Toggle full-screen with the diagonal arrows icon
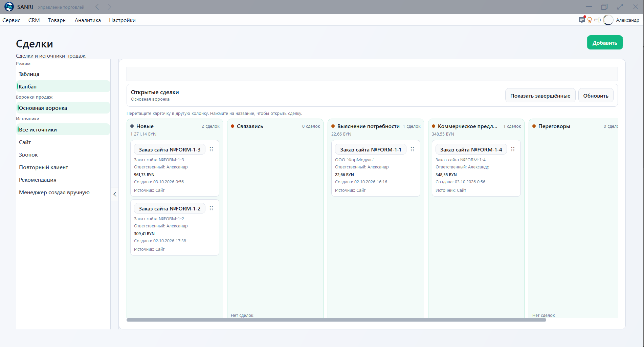 point(620,7)
